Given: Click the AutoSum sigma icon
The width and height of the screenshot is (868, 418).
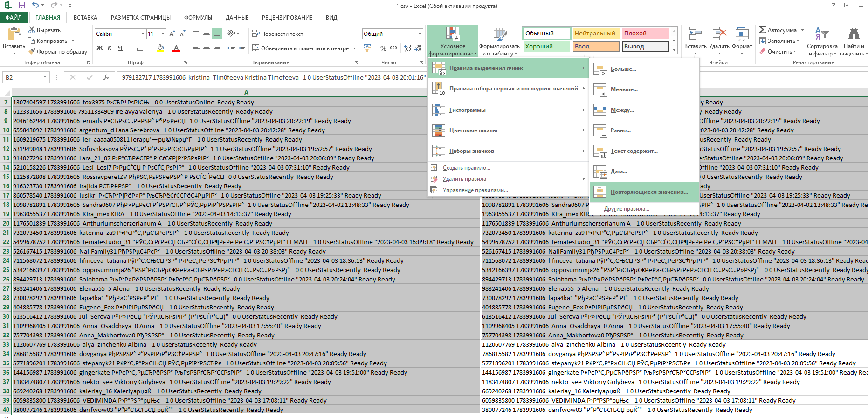Looking at the screenshot, I should point(763,30).
